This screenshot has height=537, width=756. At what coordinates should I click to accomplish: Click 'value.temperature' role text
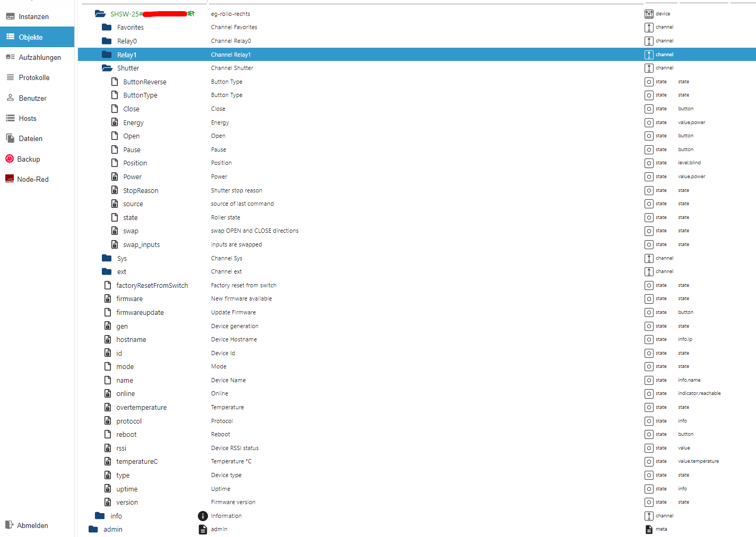[x=698, y=461]
